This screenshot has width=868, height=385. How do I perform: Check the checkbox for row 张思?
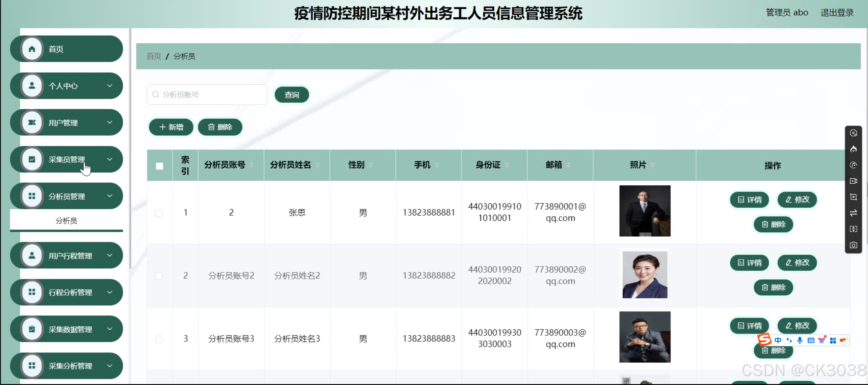coord(159,213)
